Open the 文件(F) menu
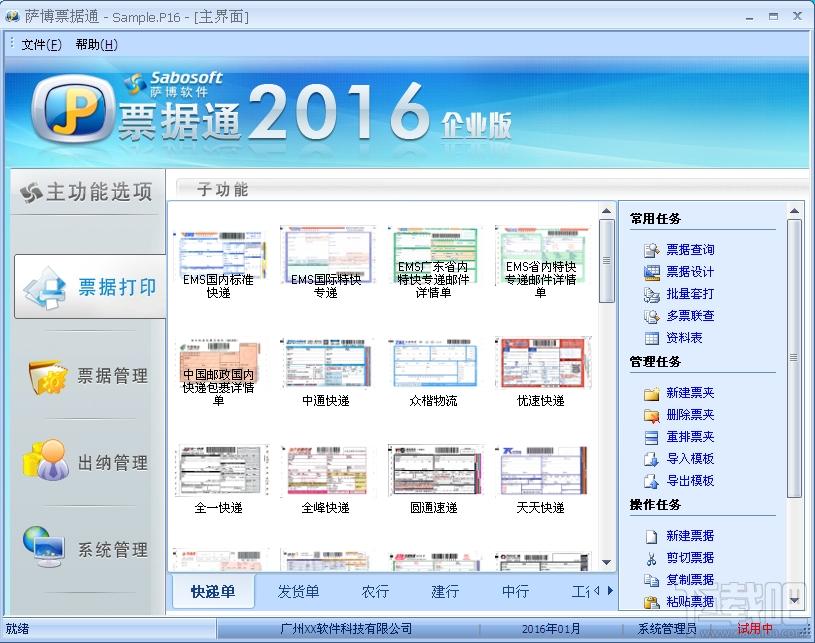The height and width of the screenshot is (643, 815). pyautogui.click(x=41, y=45)
